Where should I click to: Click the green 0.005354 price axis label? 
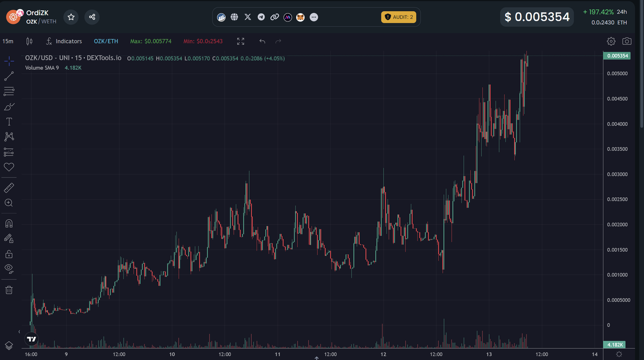(x=616, y=56)
